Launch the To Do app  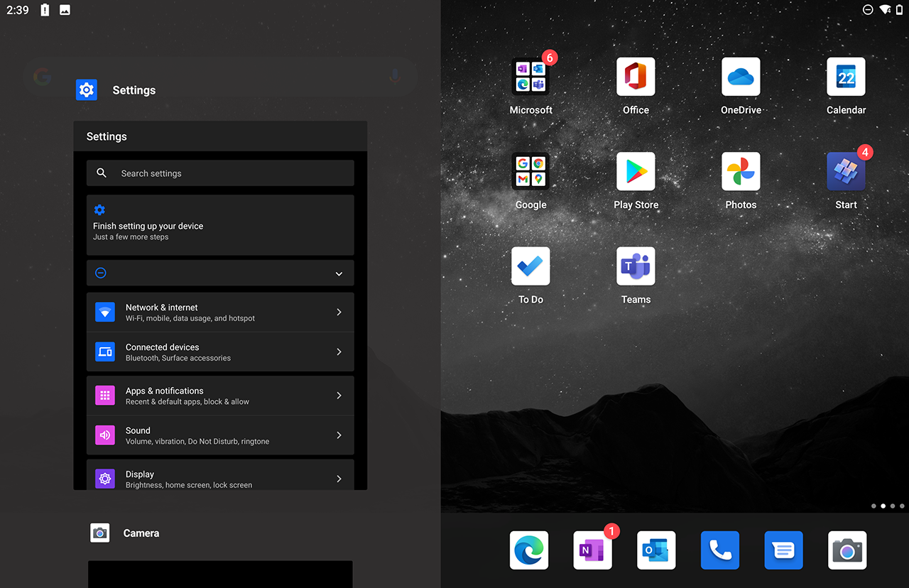pyautogui.click(x=530, y=266)
